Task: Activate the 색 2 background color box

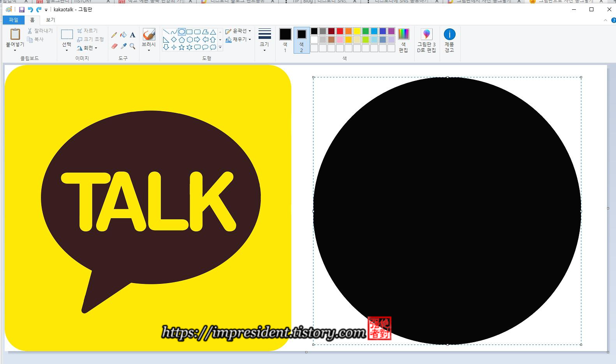Action: click(301, 40)
